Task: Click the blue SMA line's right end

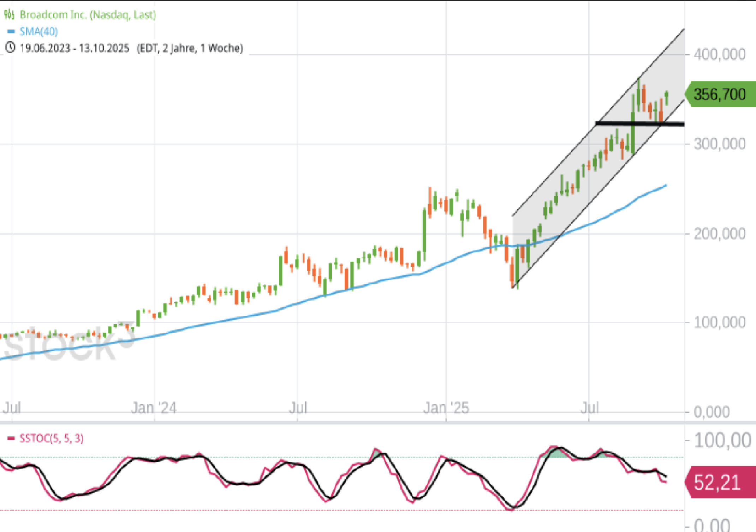Action: pyautogui.click(x=665, y=186)
